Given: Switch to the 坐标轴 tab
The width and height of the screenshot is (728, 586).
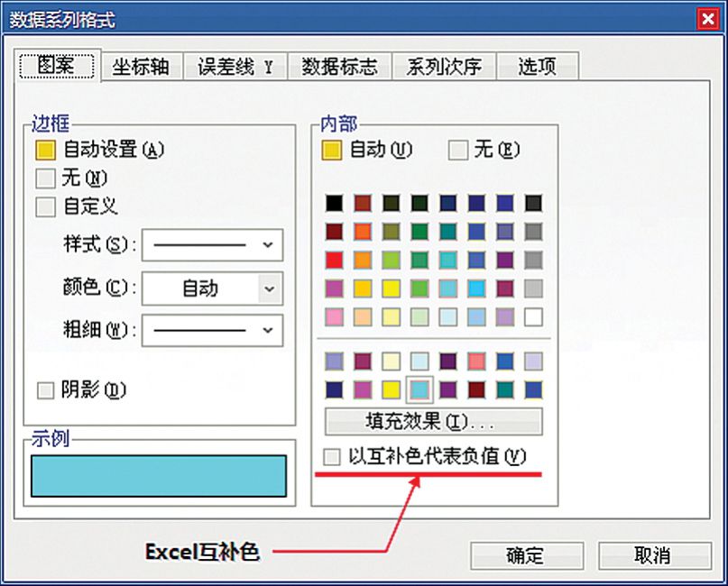Looking at the screenshot, I should click(142, 66).
